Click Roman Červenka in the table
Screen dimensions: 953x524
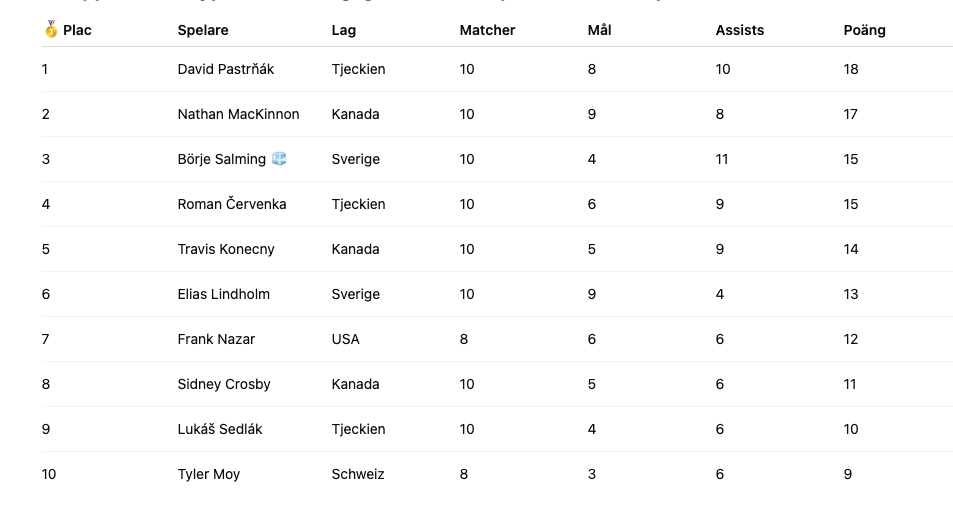pos(232,204)
